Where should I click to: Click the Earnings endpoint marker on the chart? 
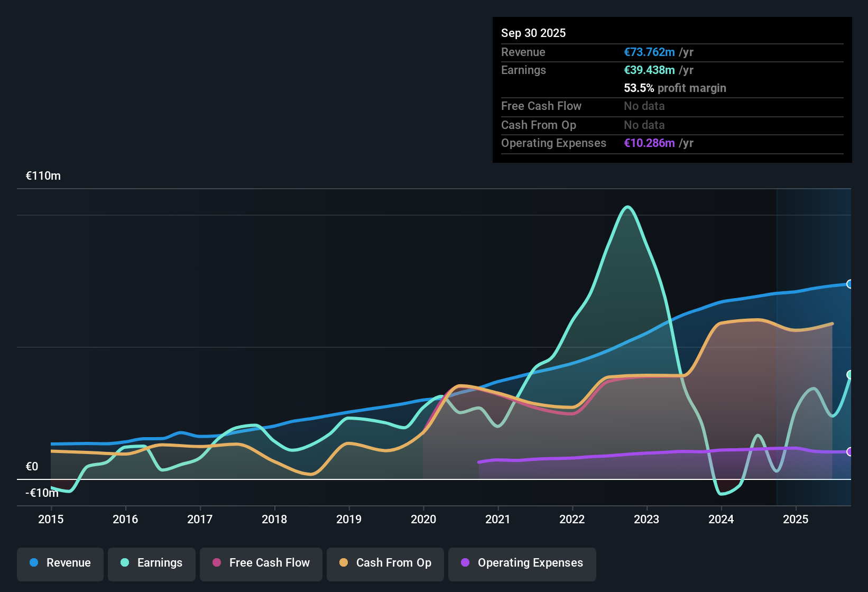[x=850, y=375]
